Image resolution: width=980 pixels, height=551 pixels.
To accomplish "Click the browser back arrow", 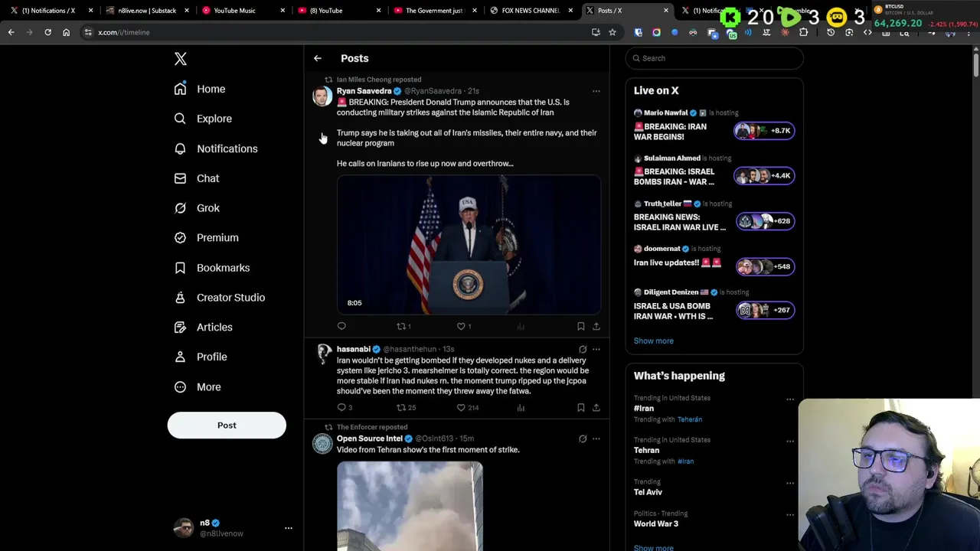I will 11,32.
